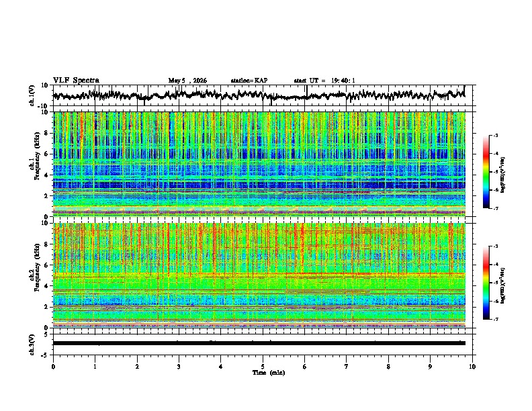Click the ch.1 spectrogram color bar

(x=486, y=172)
